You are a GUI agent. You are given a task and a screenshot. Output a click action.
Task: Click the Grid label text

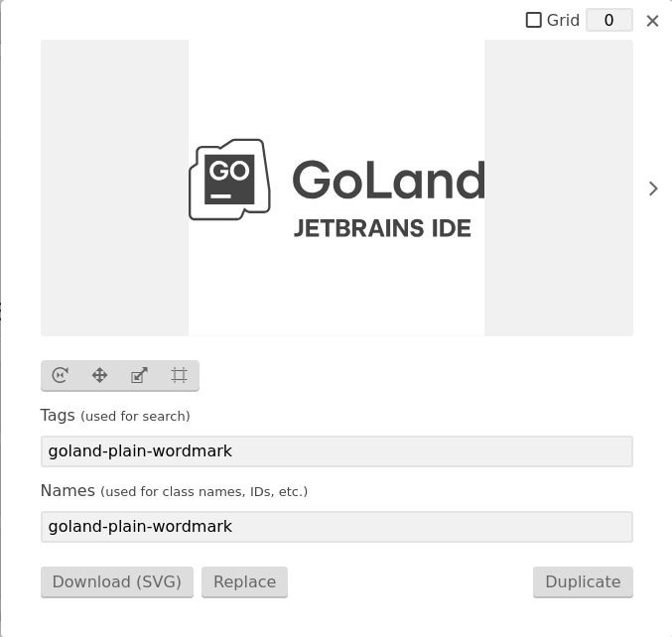[563, 20]
